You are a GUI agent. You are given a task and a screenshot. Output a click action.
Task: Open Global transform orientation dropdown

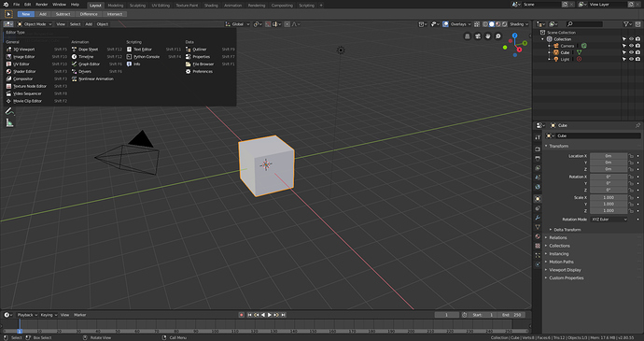point(237,24)
